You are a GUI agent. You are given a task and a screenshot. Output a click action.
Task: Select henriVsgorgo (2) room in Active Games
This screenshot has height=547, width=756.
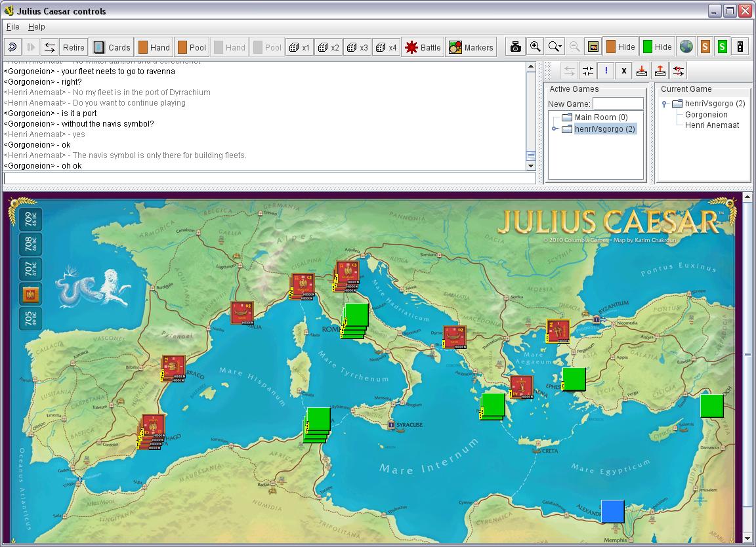pyautogui.click(x=604, y=129)
